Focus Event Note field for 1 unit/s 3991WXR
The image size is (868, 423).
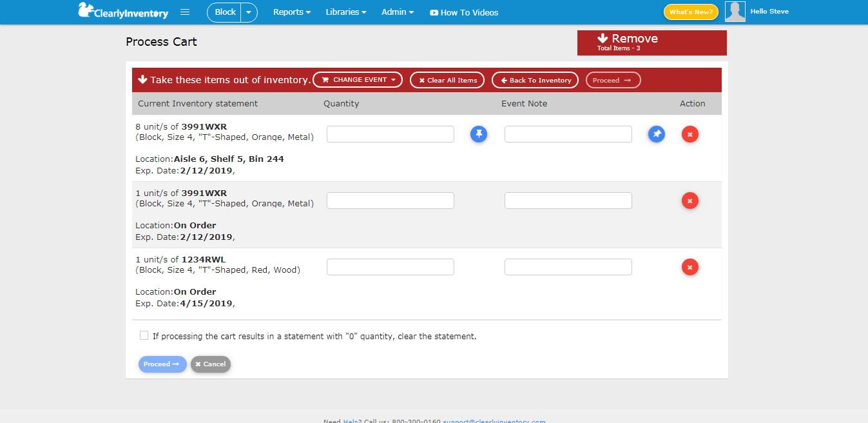[568, 201]
